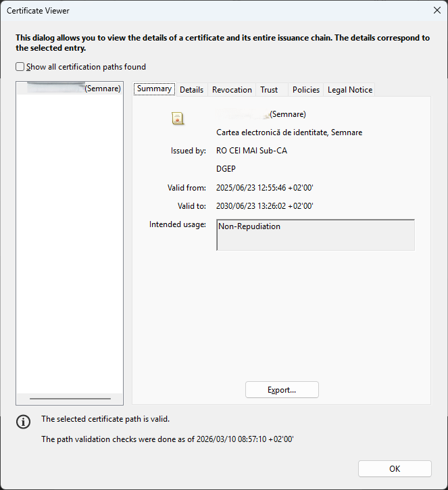Click the certificate icon in Summary

tap(178, 118)
